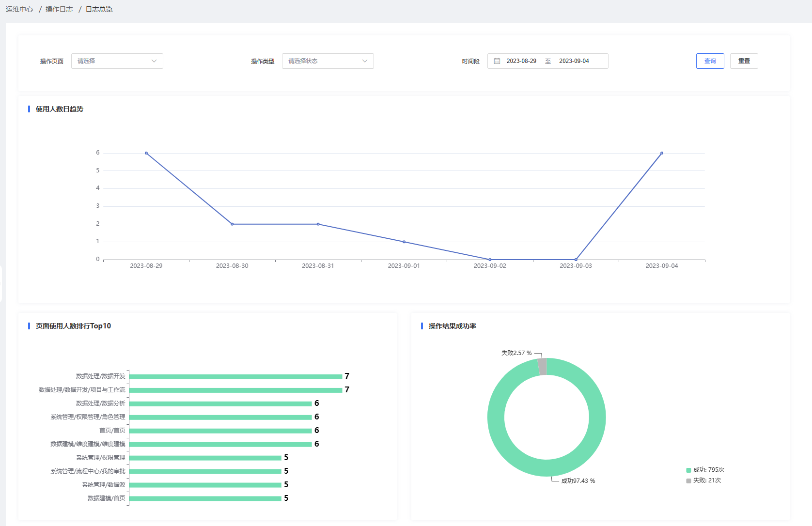The width and height of the screenshot is (812, 526).
Task: Click line chart point at 2023-09-03
Action: pyautogui.click(x=576, y=260)
